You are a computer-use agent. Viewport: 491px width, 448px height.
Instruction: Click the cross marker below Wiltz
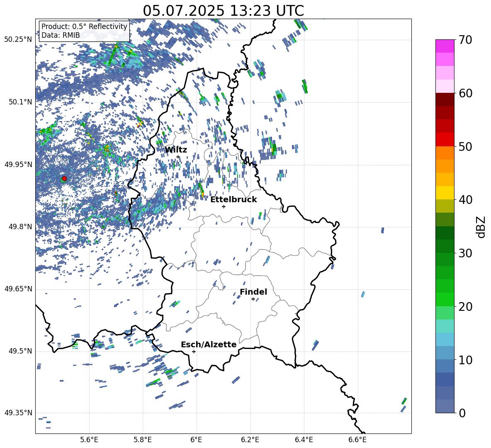point(178,157)
